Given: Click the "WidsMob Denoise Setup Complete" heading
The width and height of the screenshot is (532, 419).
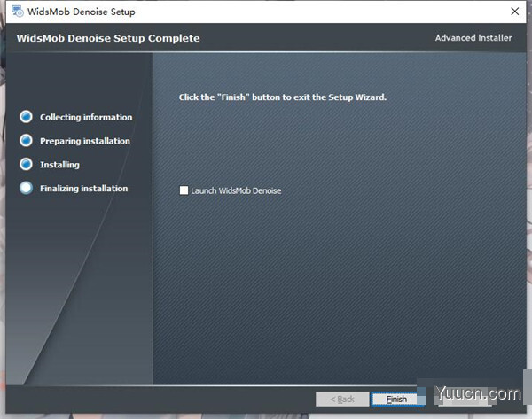Looking at the screenshot, I should point(108,38).
